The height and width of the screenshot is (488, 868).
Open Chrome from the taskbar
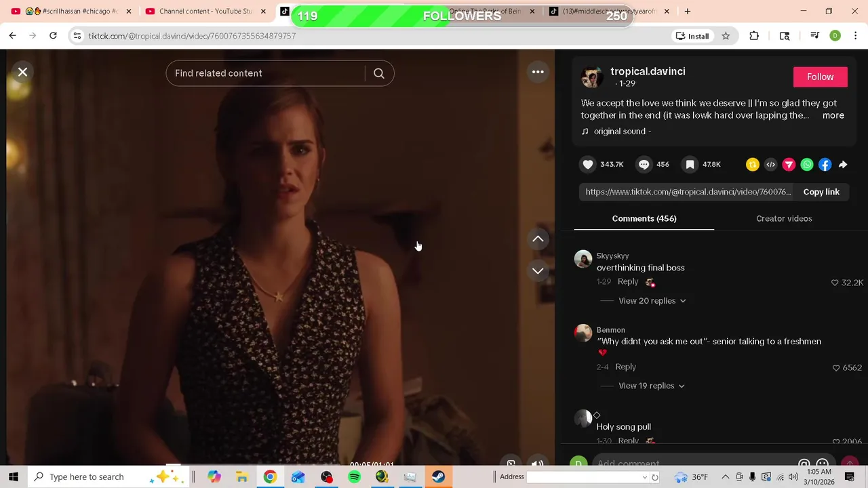[270, 477]
